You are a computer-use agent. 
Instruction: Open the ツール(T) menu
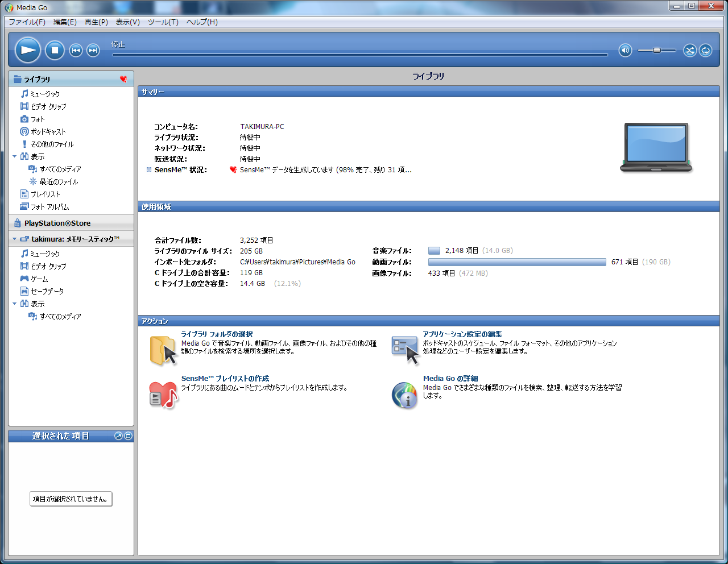[x=163, y=22]
